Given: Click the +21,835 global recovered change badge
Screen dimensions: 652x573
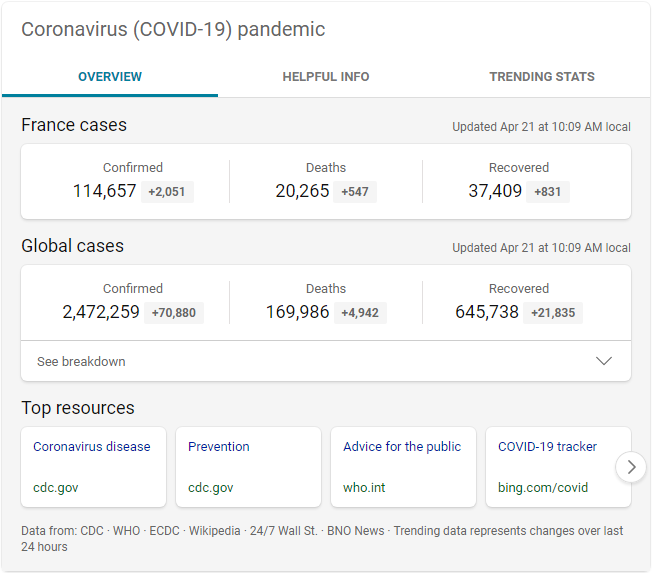Looking at the screenshot, I should [x=553, y=313].
